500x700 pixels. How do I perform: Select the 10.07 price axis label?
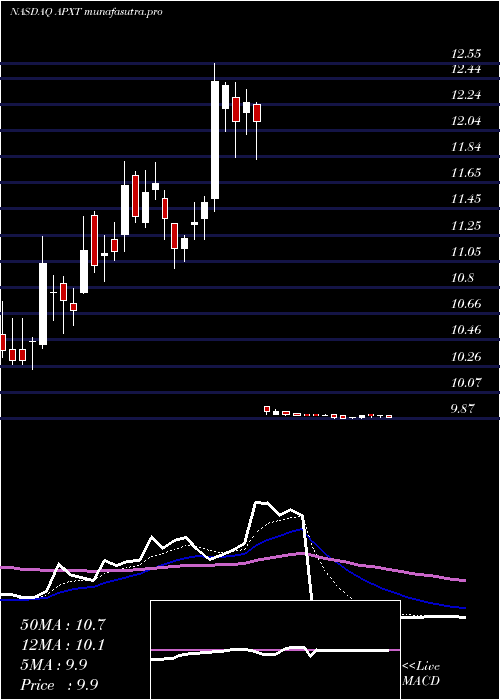[x=466, y=383]
